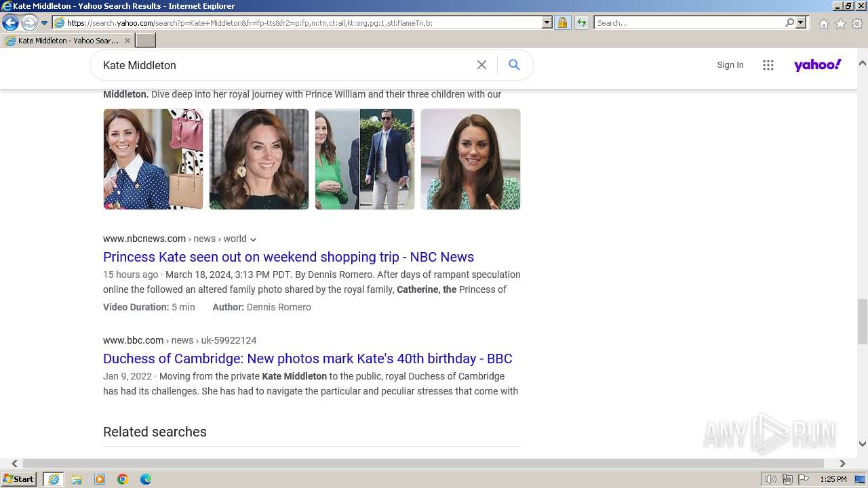Click the vertical scrollbar down arrow
868x488 pixels.
pos(862,444)
